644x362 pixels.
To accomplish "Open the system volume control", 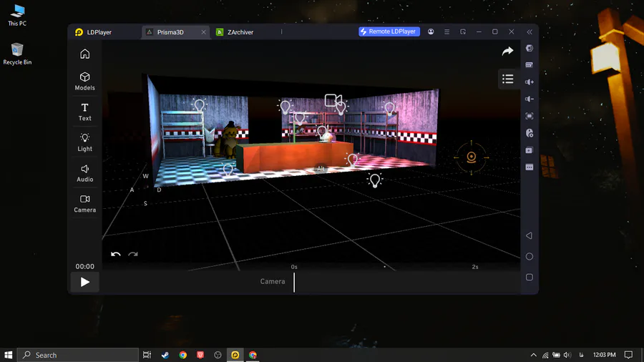I will click(x=567, y=355).
